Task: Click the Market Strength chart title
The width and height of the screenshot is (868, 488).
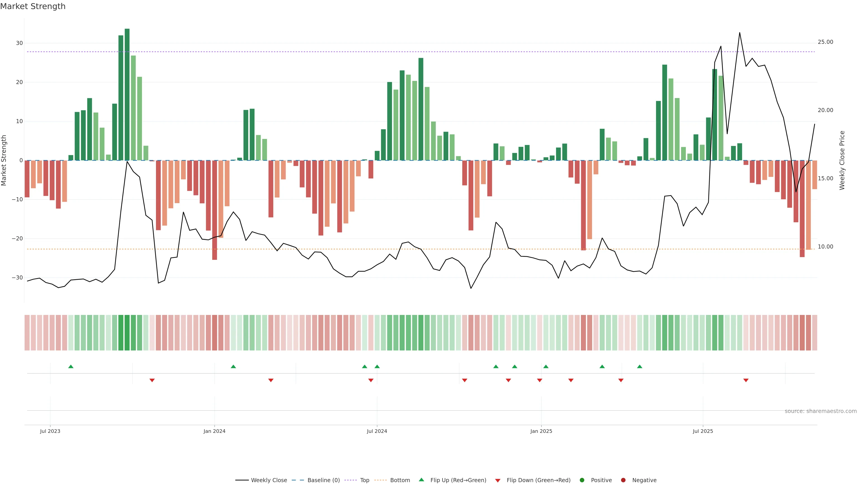Action: [x=33, y=6]
